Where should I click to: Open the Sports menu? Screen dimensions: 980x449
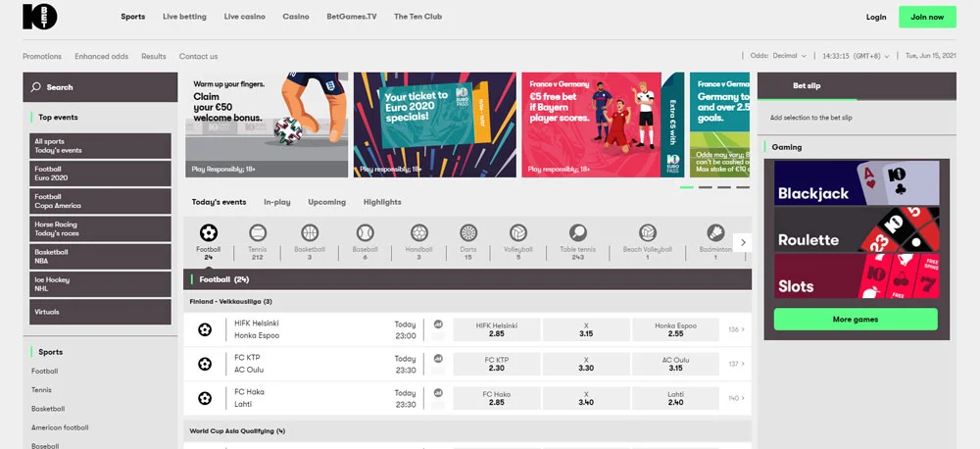pos(133,17)
